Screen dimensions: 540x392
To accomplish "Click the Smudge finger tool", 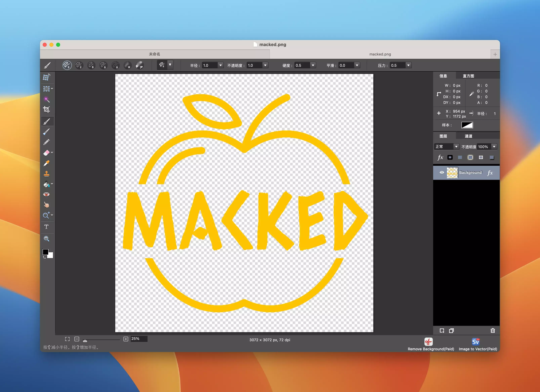I will pyautogui.click(x=46, y=205).
